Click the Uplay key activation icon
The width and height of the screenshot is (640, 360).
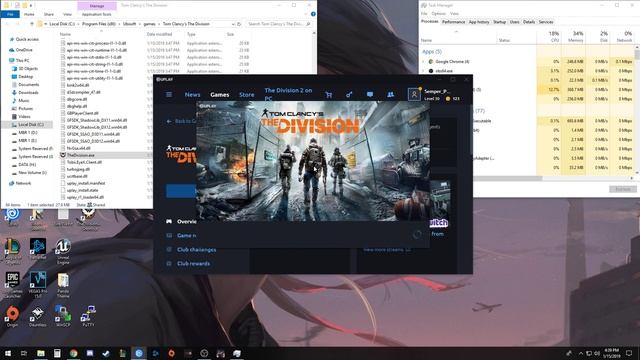point(349,95)
